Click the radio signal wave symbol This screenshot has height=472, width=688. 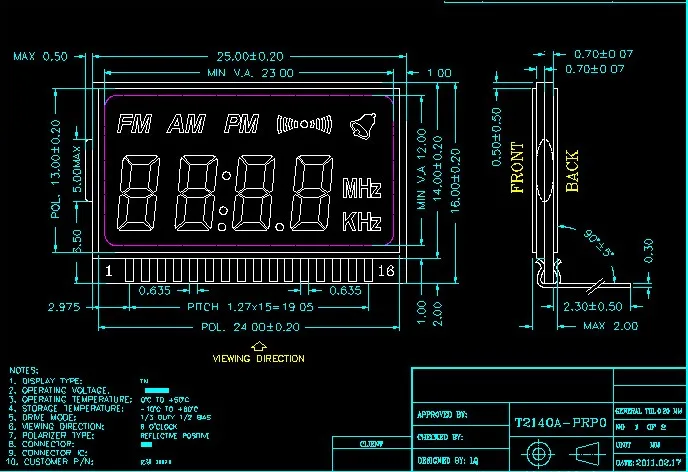point(304,124)
